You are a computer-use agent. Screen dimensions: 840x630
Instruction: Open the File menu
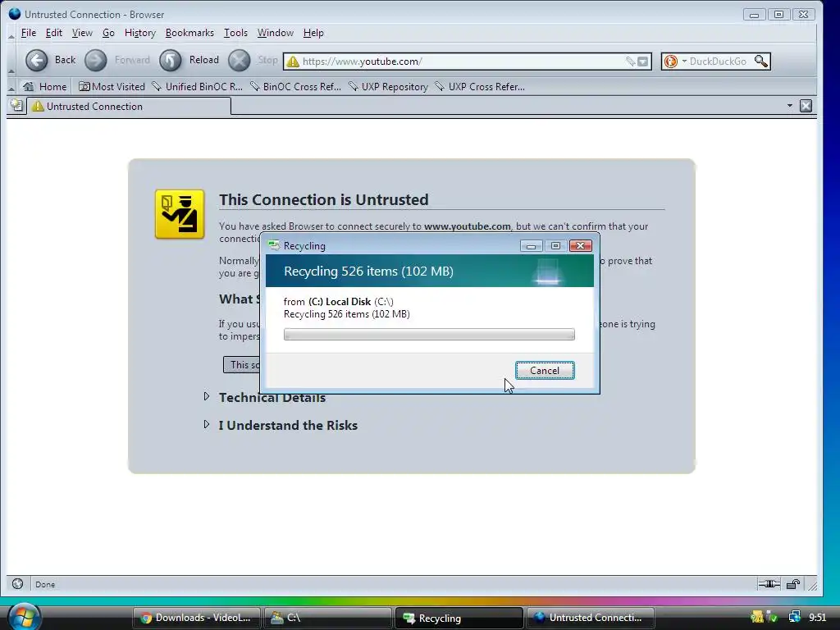29,33
